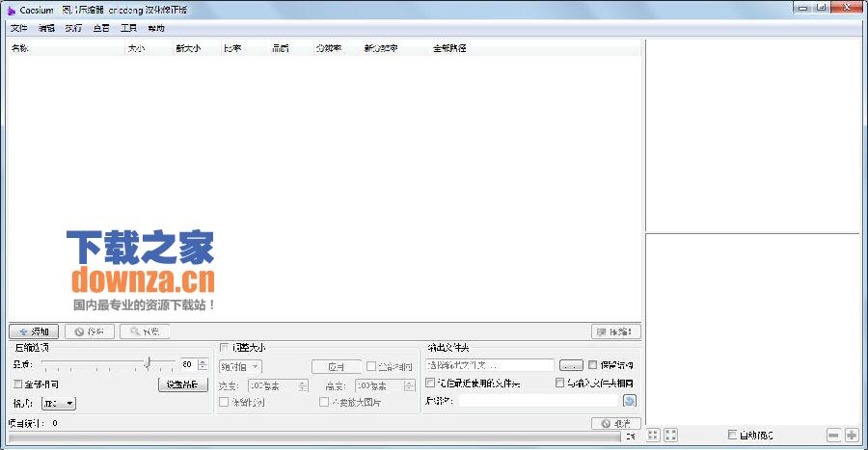
Task: Click the Caesium app icon in title bar
Action: click(x=11, y=10)
